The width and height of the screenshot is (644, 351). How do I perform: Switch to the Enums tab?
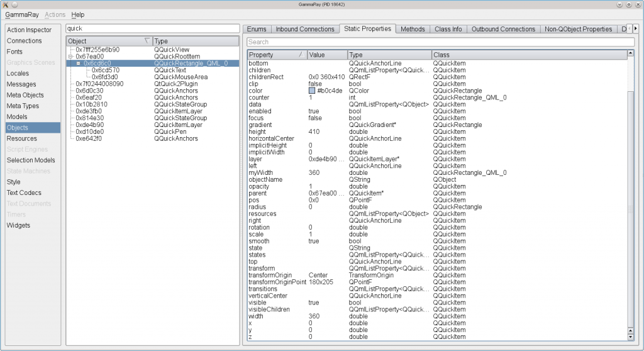click(x=257, y=29)
